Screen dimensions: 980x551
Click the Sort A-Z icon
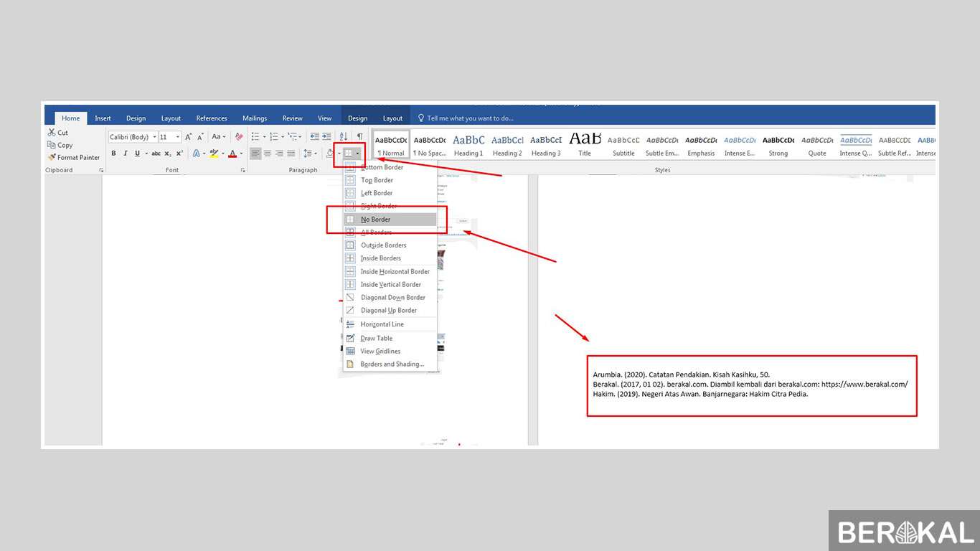[x=344, y=136]
